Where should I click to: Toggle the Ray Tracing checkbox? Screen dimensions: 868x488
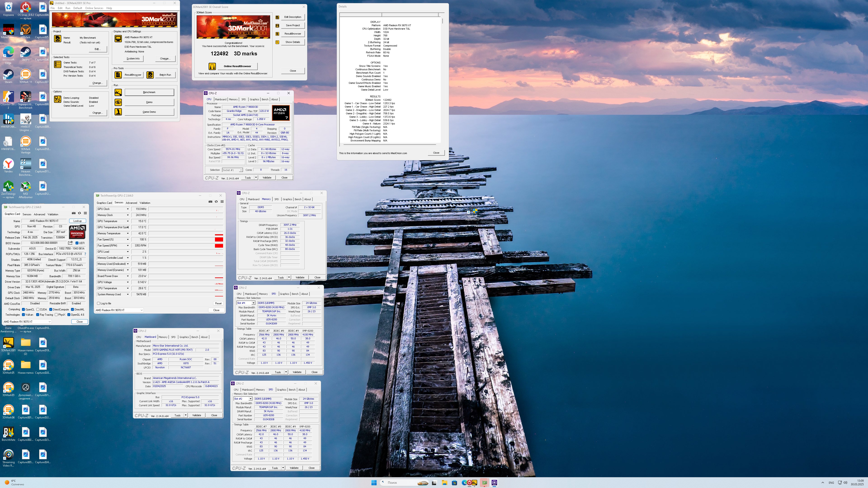(38, 314)
